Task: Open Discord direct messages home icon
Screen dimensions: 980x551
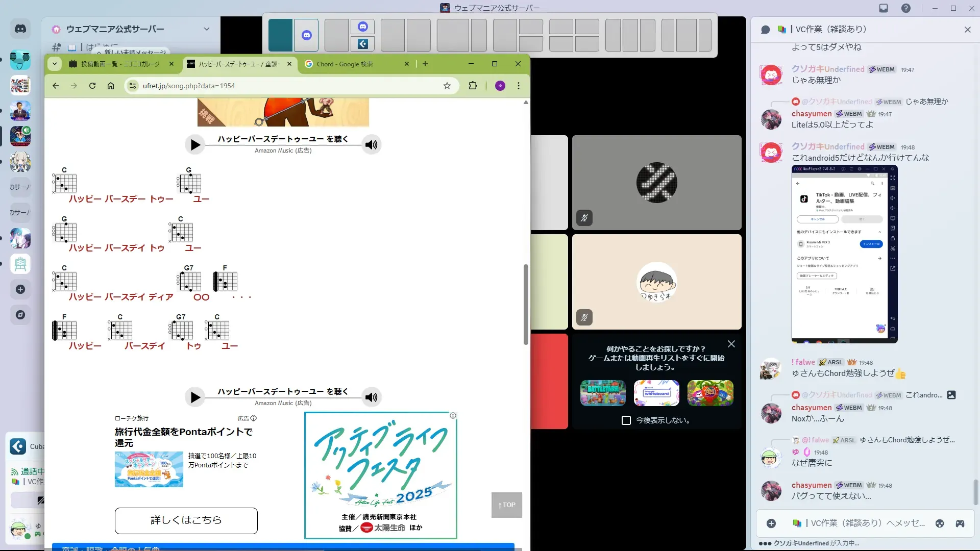Action: tap(20, 29)
